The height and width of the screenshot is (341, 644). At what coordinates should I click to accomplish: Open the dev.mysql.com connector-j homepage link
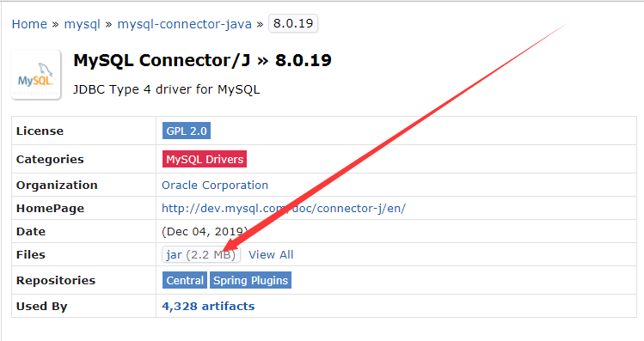pos(284,208)
